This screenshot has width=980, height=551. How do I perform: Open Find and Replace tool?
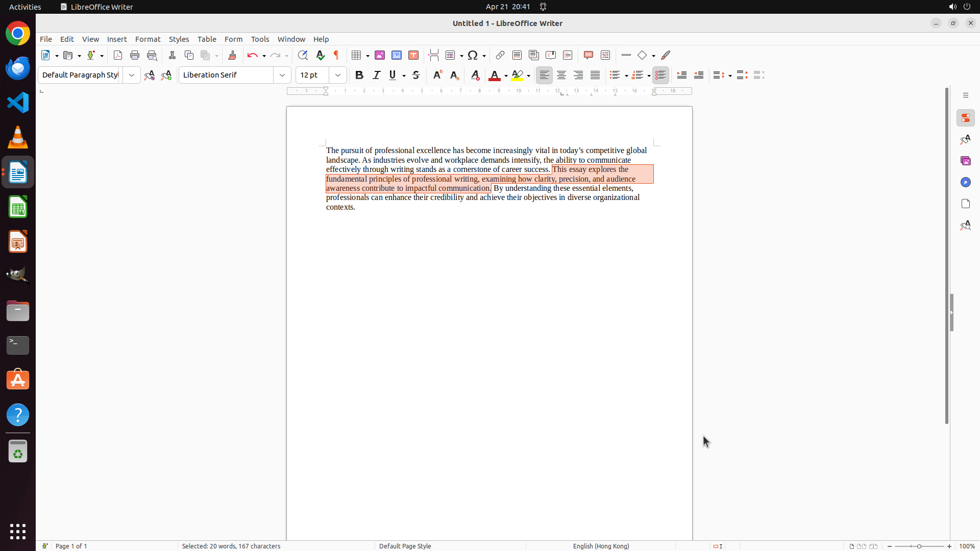(303, 55)
